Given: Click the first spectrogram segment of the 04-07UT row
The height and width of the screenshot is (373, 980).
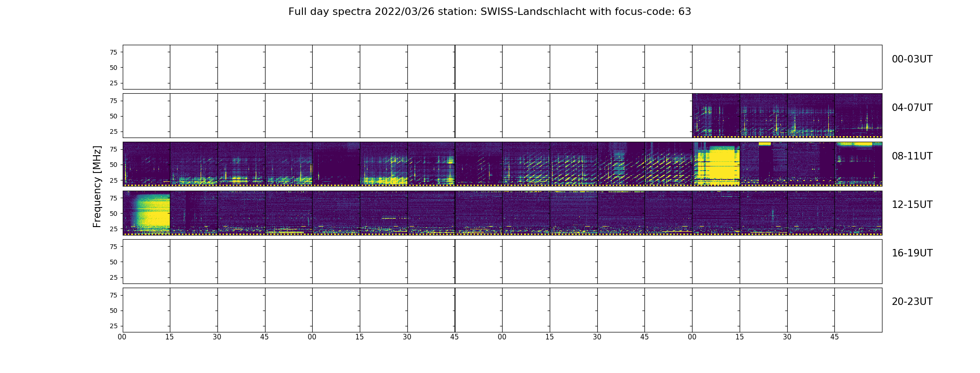Looking at the screenshot, I should click(x=716, y=115).
